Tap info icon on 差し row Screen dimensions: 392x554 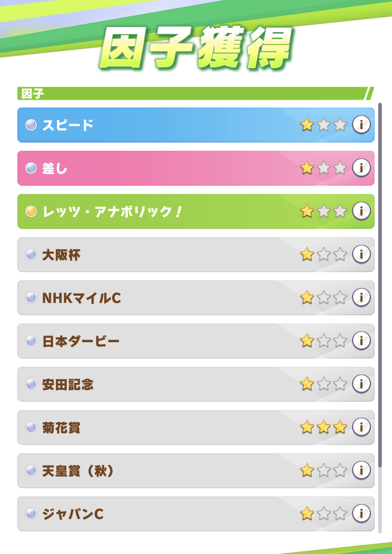361,168
